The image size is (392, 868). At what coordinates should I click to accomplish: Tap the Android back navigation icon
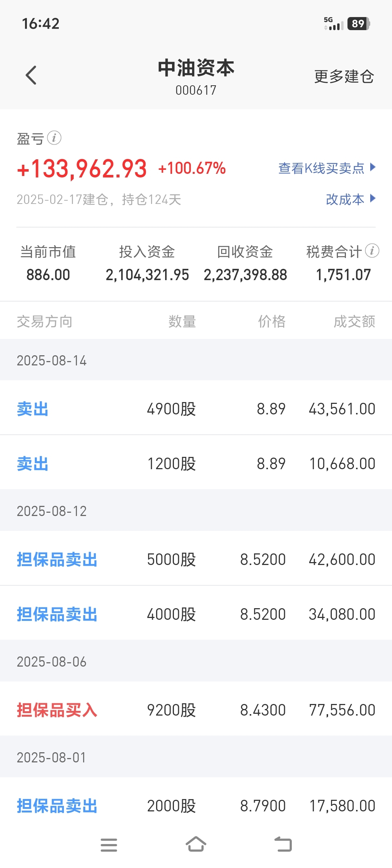pos(283,844)
